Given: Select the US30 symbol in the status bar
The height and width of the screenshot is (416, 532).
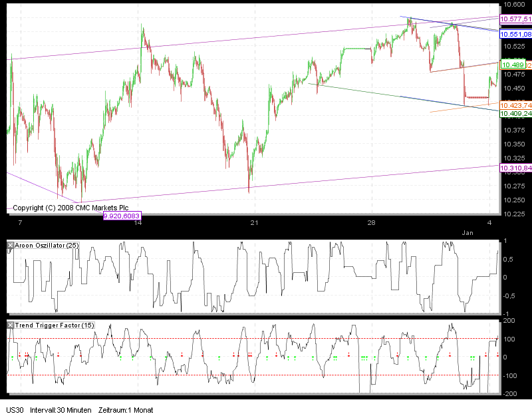Looking at the screenshot, I should click(x=14, y=411).
